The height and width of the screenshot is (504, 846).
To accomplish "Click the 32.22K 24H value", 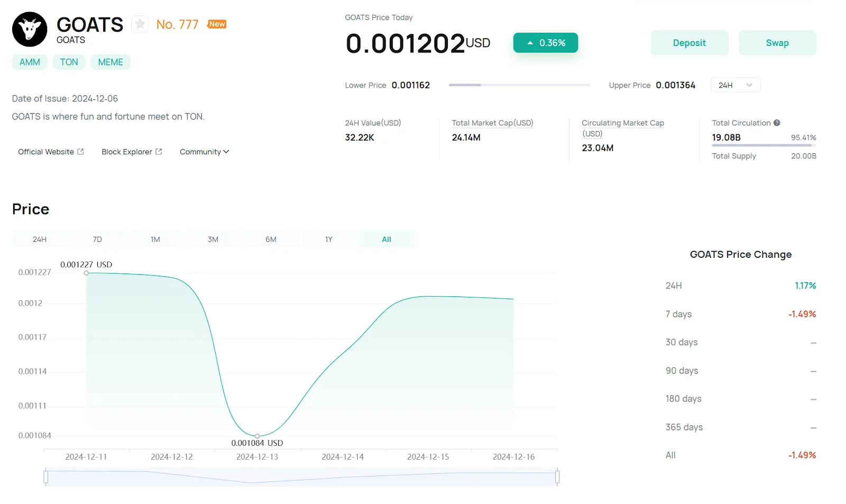I will pos(360,137).
